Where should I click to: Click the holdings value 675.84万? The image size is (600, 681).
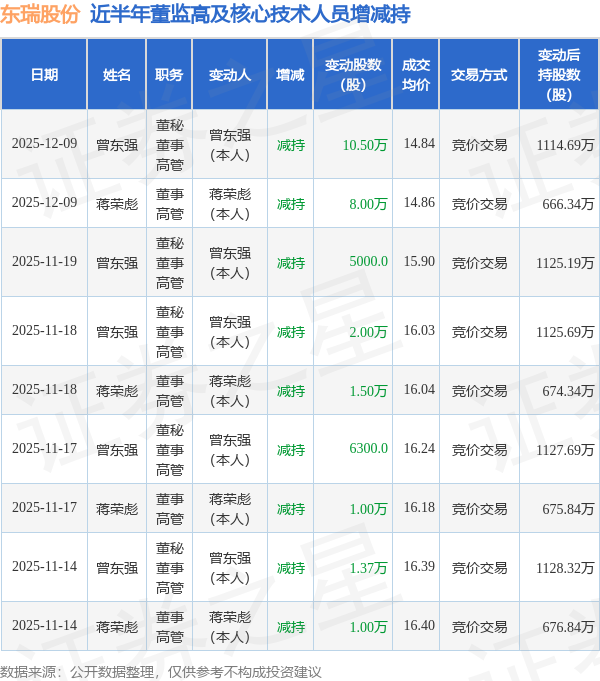pyautogui.click(x=568, y=509)
